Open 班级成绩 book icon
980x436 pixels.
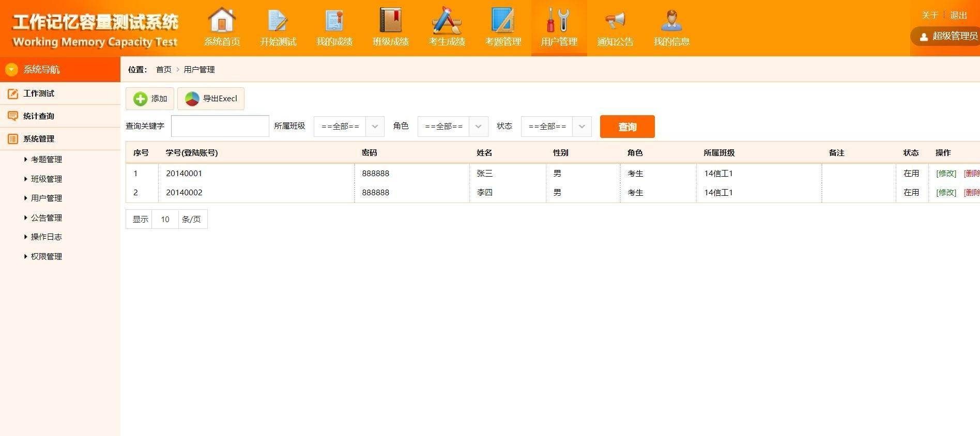point(391,20)
